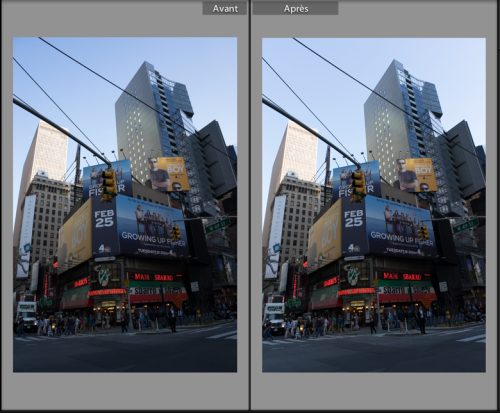Select the Avant (before) photo preview
Screen dimensions: 500x413
coord(125,205)
